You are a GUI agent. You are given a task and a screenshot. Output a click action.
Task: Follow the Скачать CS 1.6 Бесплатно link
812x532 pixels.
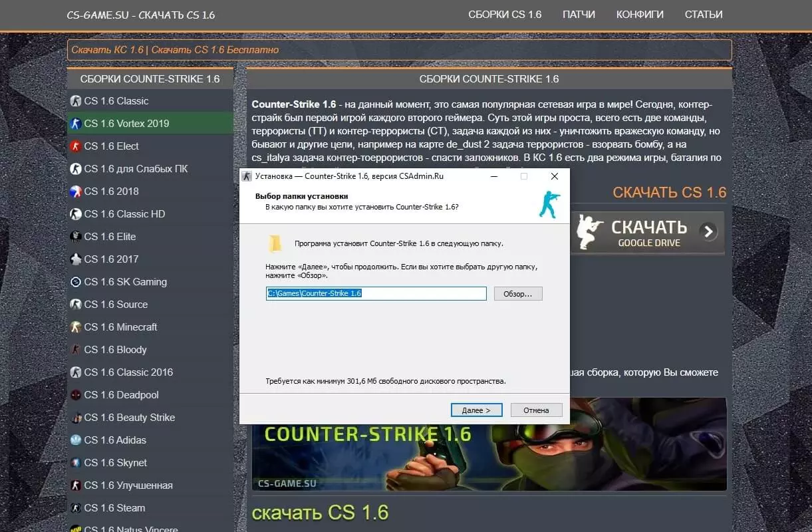click(215, 50)
